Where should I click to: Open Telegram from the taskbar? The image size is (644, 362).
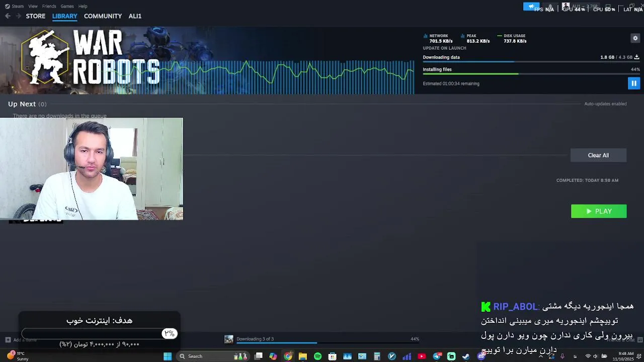coord(437,356)
